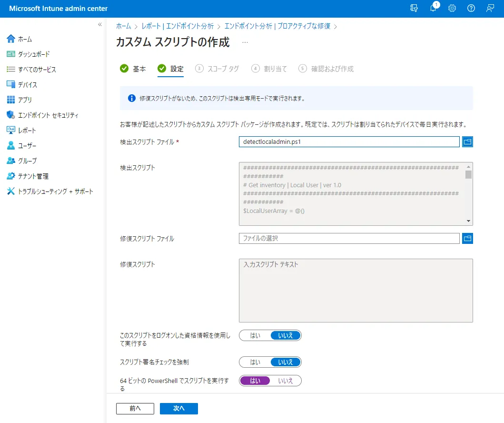Set 64-bit PowerShell option to いいえ
Screen dimensions: 504x423
click(x=286, y=381)
